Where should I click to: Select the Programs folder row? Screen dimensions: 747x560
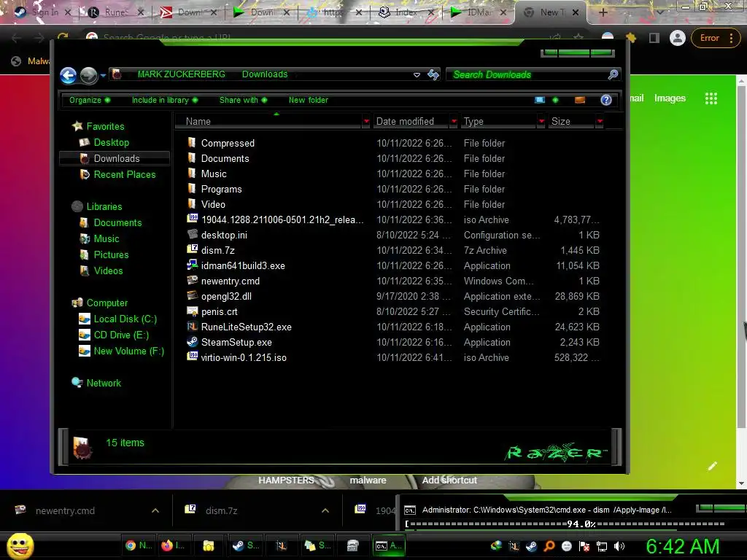pyautogui.click(x=393, y=189)
